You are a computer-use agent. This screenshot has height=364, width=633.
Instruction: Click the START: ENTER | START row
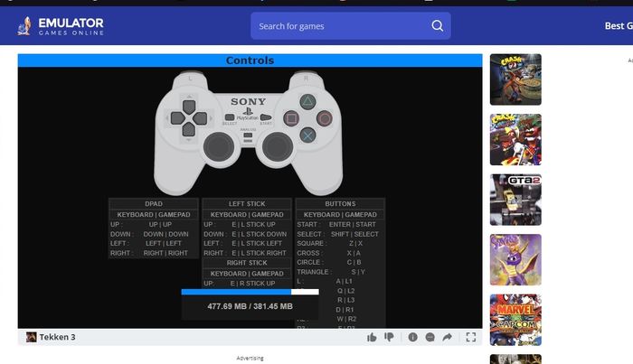pyautogui.click(x=340, y=225)
